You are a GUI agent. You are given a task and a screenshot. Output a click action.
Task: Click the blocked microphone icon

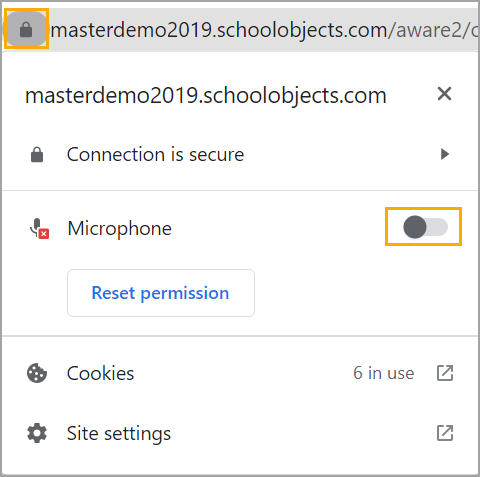39,229
